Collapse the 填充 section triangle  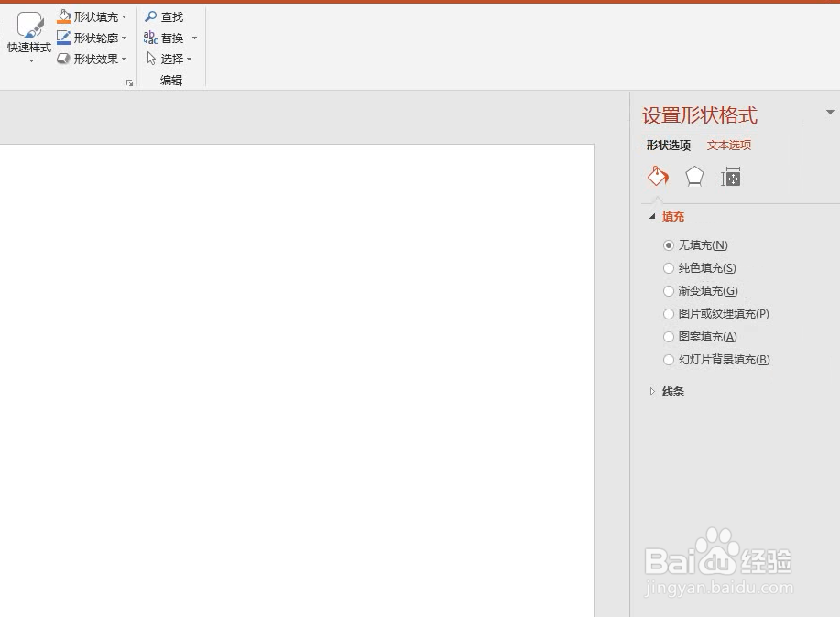pyautogui.click(x=652, y=216)
